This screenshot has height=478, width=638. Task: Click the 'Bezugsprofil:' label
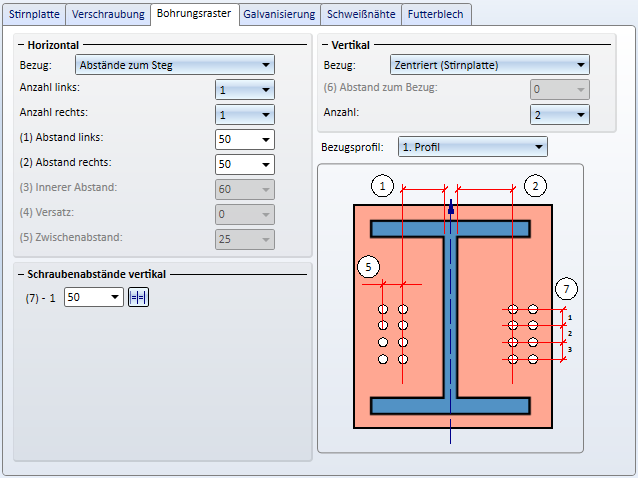[x=352, y=147]
